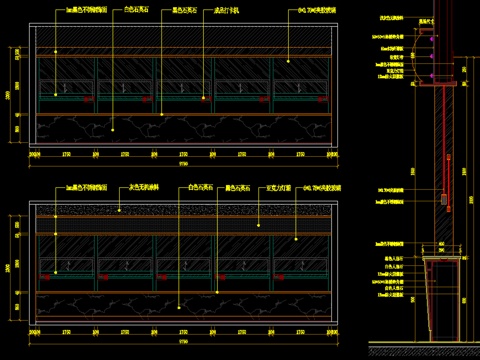The height and width of the screenshot is (360, 480).
Task: Select the leftmost red block in top elevation
Action: point(89,99)
